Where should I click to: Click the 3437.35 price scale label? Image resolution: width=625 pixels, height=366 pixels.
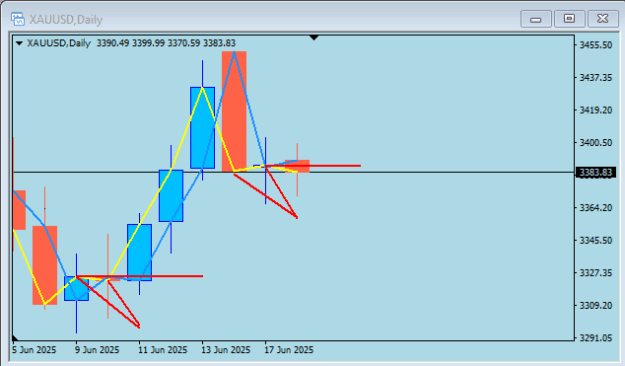[596, 77]
